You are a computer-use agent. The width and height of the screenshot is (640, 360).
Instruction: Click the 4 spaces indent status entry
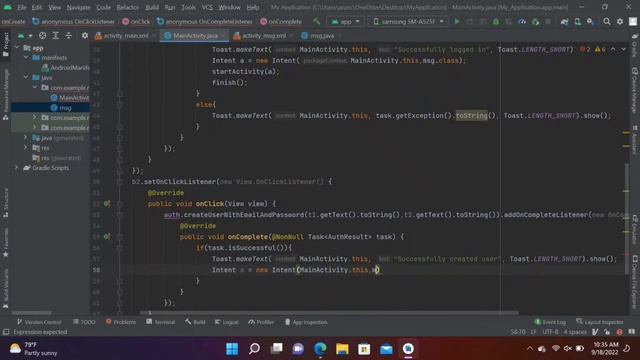point(575,332)
